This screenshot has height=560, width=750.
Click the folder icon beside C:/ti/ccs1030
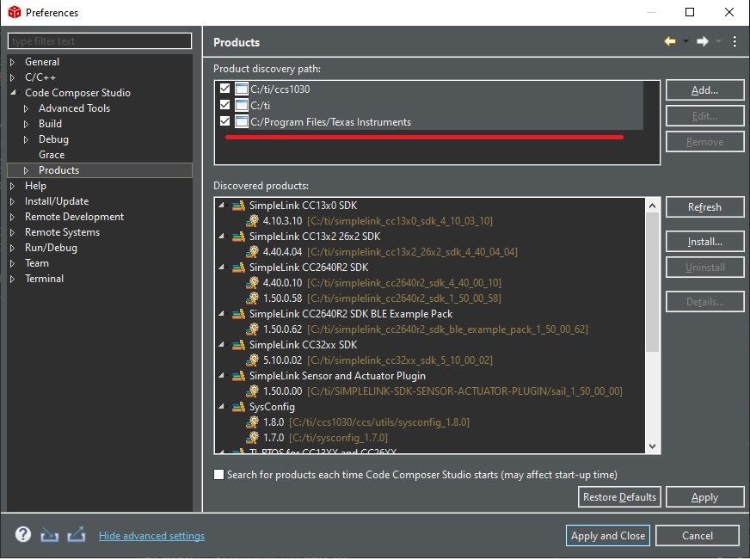pyautogui.click(x=242, y=89)
